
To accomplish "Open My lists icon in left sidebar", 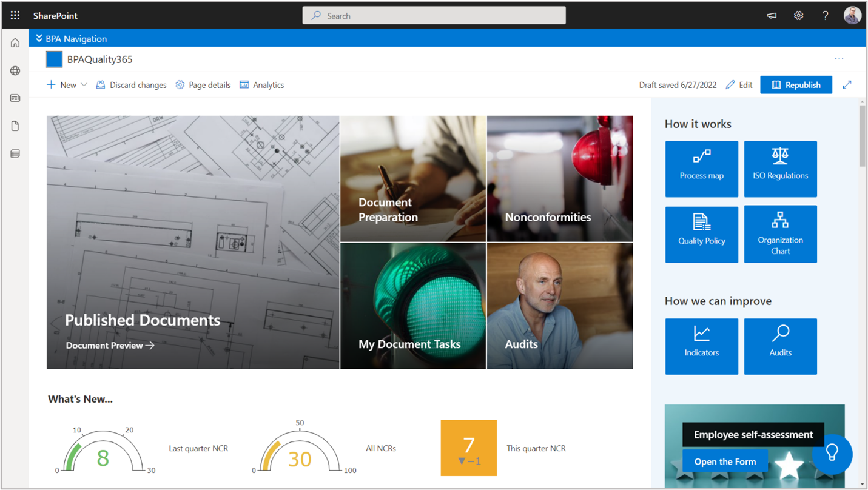I will (15, 154).
